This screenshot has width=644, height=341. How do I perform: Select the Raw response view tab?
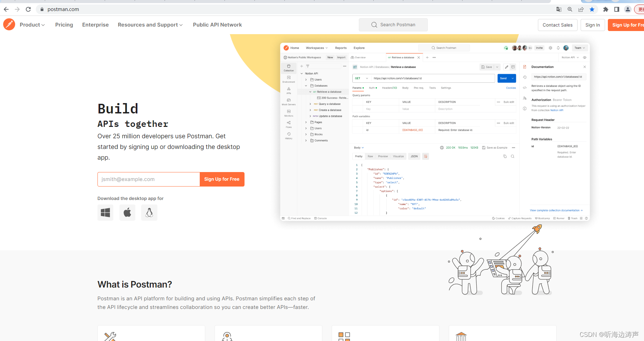tap(370, 157)
